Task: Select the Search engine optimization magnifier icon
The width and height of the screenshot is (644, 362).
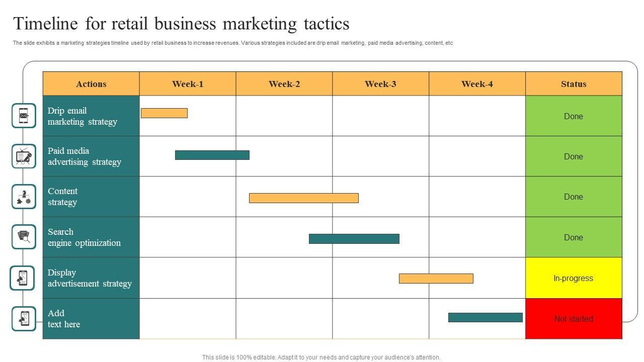Action: coord(24,237)
